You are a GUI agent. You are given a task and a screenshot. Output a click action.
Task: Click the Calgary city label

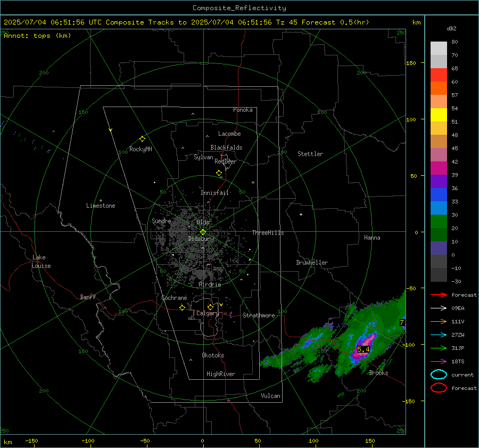coord(208,313)
